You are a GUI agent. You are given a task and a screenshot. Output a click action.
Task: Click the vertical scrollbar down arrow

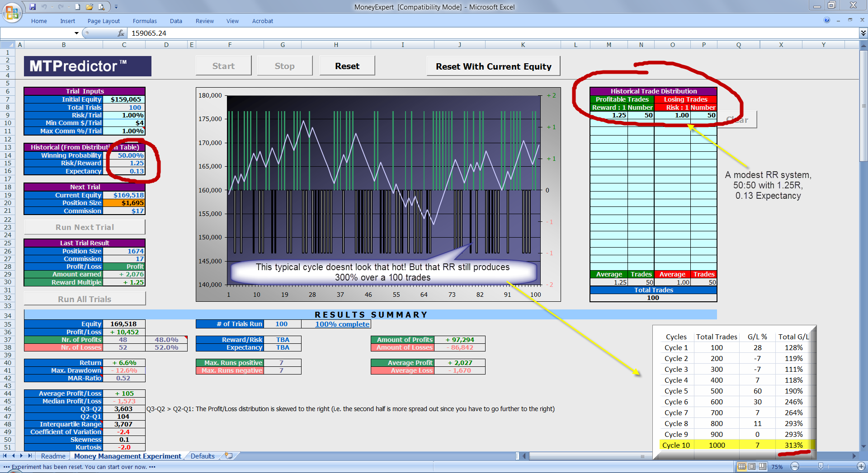pos(863,447)
